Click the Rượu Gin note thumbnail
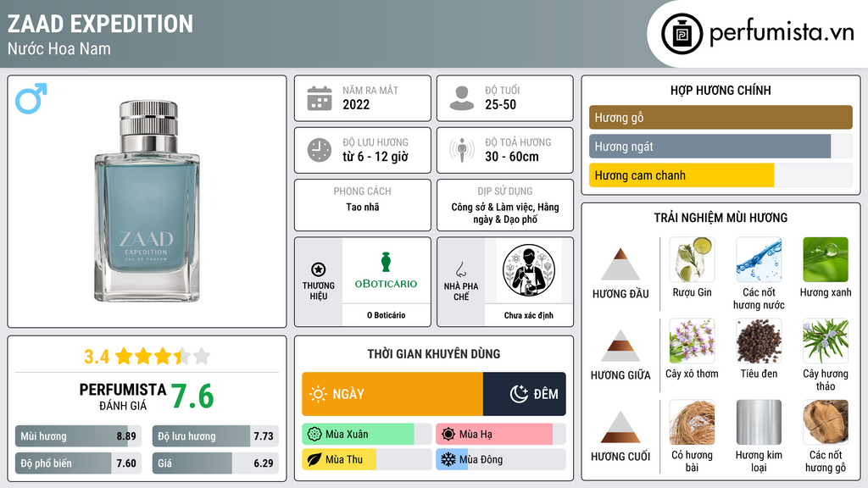The width and height of the screenshot is (868, 488). (x=692, y=259)
